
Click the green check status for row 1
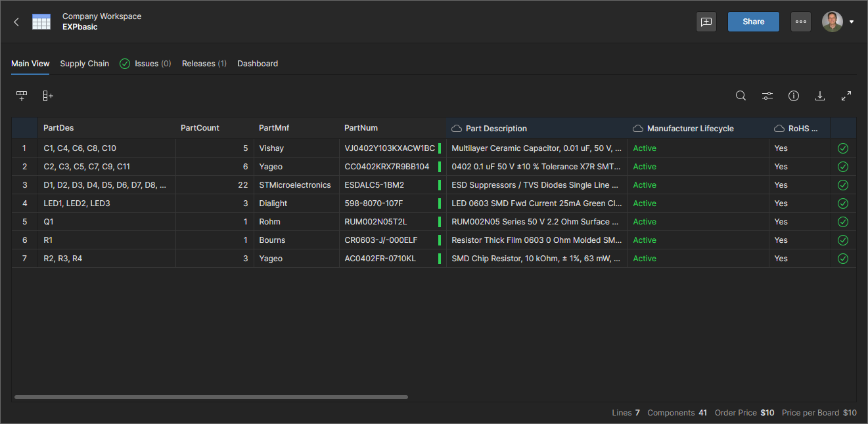[x=843, y=148]
